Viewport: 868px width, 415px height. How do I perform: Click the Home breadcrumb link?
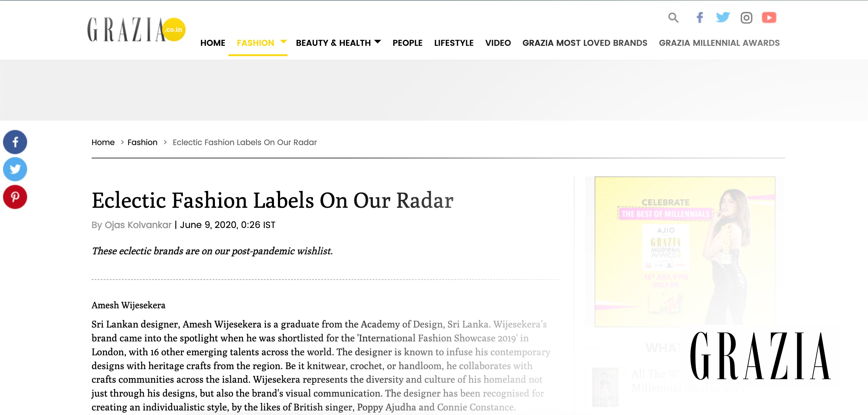tap(103, 142)
